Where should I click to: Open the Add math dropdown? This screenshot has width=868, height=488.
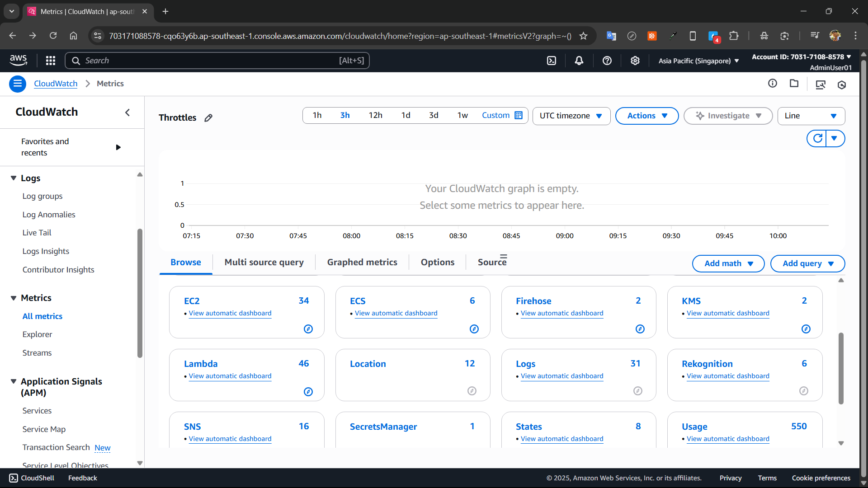tap(728, 263)
